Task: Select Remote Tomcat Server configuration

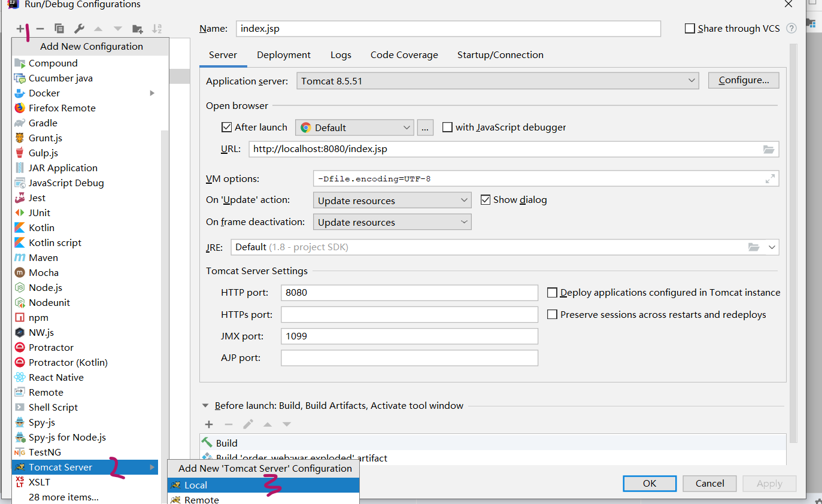Action: pyautogui.click(x=263, y=499)
